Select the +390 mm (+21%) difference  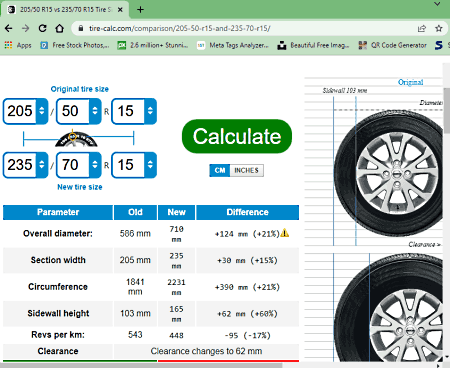coord(247,287)
